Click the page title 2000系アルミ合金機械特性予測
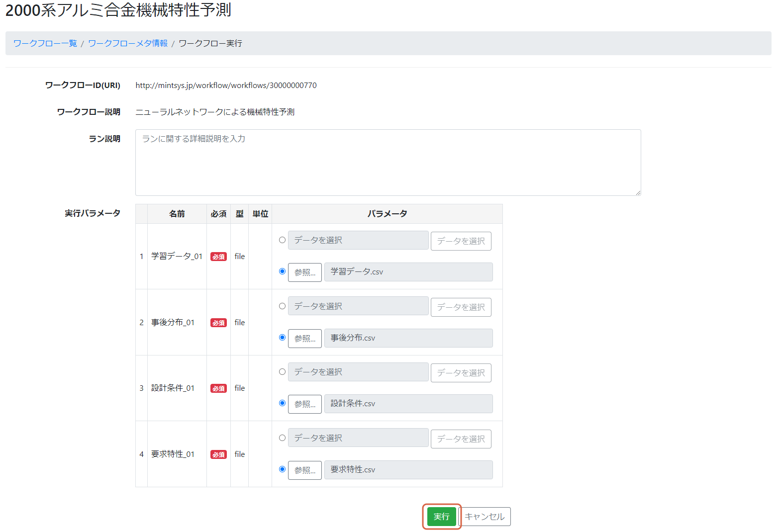 [x=118, y=10]
